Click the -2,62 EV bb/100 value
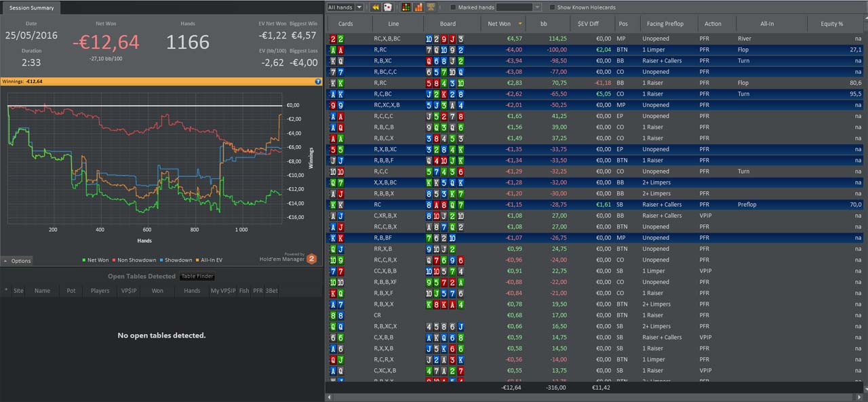Image resolution: width=868 pixels, height=402 pixels. [x=273, y=62]
